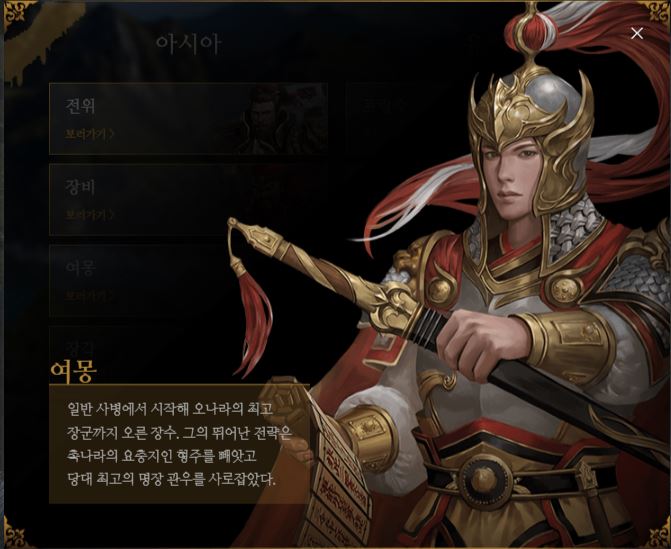The width and height of the screenshot is (671, 549).
Task: Click the bamboo scroll held by 여몽
Action: pos(323,471)
